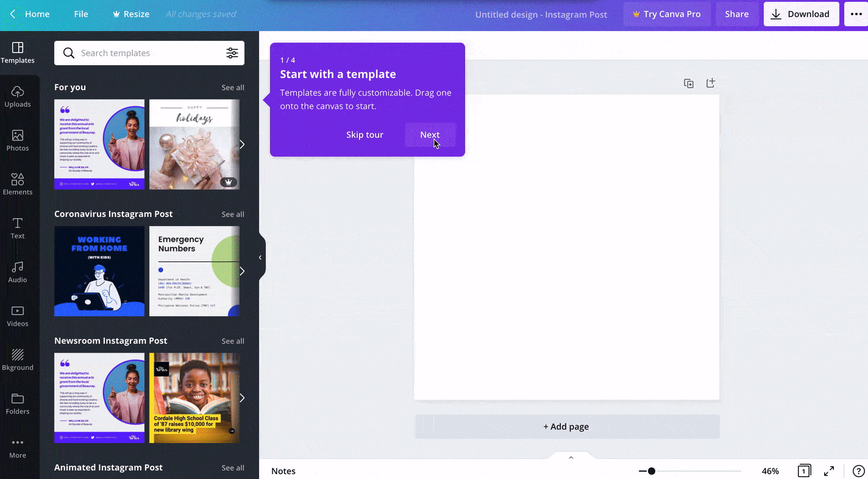The height and width of the screenshot is (479, 868).
Task: Click the Bkground sidebar icon
Action: coord(18,360)
